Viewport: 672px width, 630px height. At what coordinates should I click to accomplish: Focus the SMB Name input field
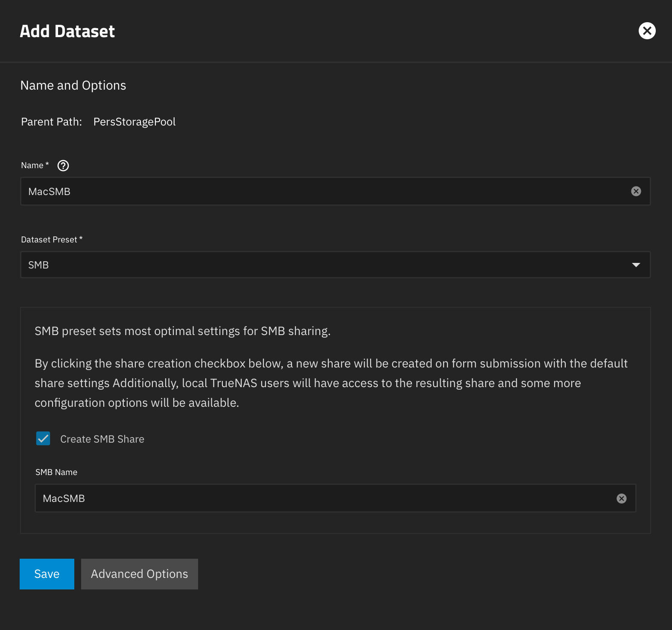(x=324, y=499)
